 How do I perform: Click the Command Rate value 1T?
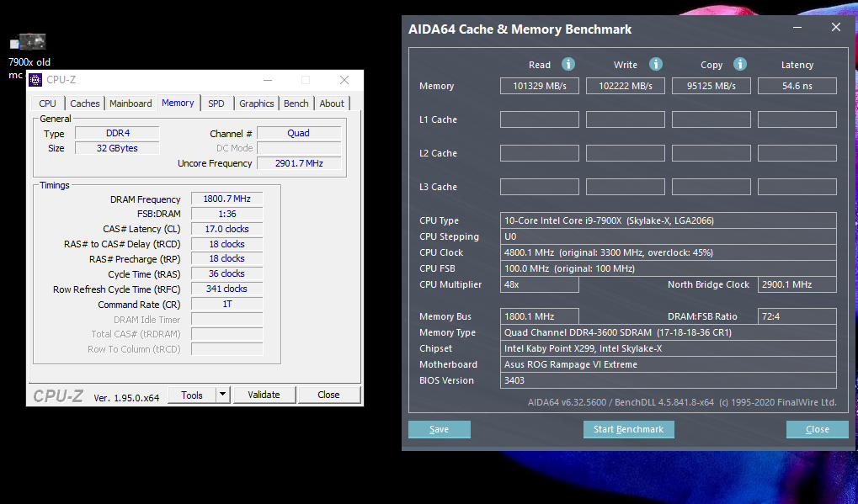pyautogui.click(x=226, y=304)
